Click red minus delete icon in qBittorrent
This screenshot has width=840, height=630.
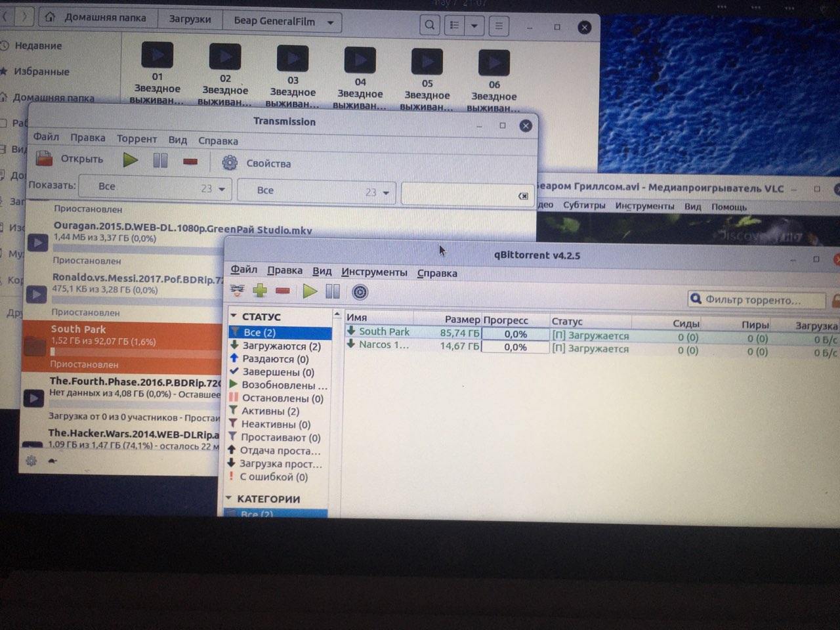click(283, 291)
